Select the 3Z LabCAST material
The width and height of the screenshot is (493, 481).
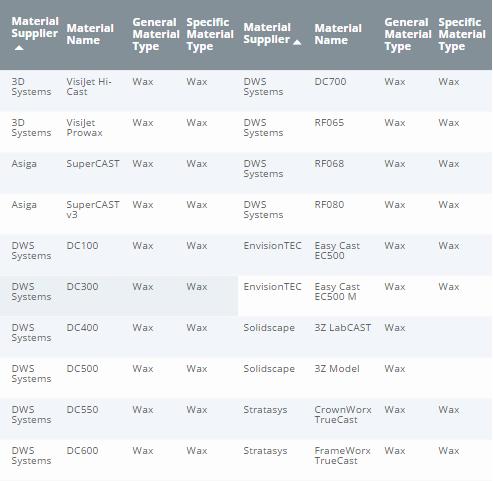point(342,328)
